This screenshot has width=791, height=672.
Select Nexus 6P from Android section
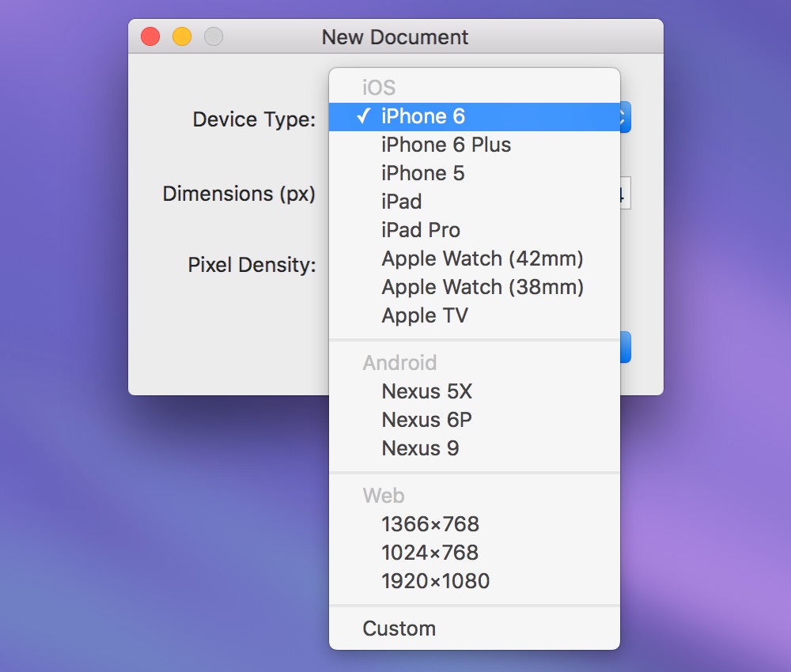click(474, 420)
